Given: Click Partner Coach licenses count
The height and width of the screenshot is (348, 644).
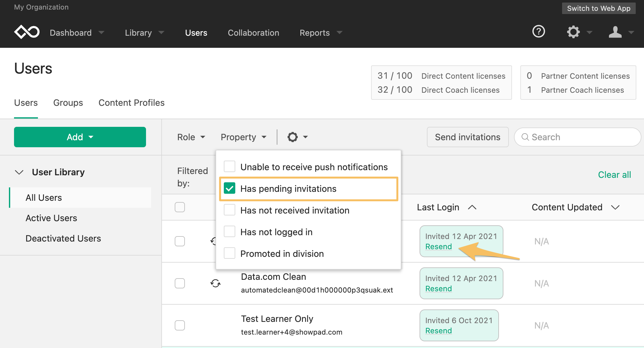Looking at the screenshot, I should click(529, 90).
